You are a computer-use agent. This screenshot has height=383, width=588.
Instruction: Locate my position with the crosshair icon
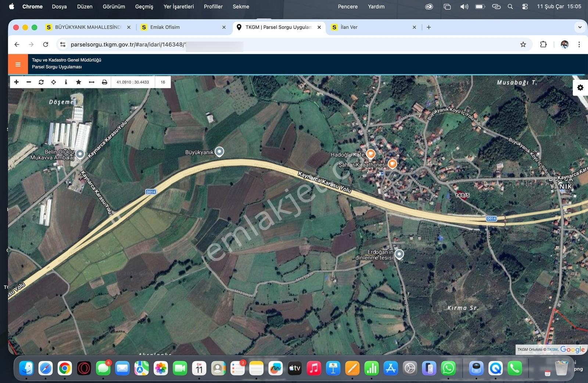54,82
